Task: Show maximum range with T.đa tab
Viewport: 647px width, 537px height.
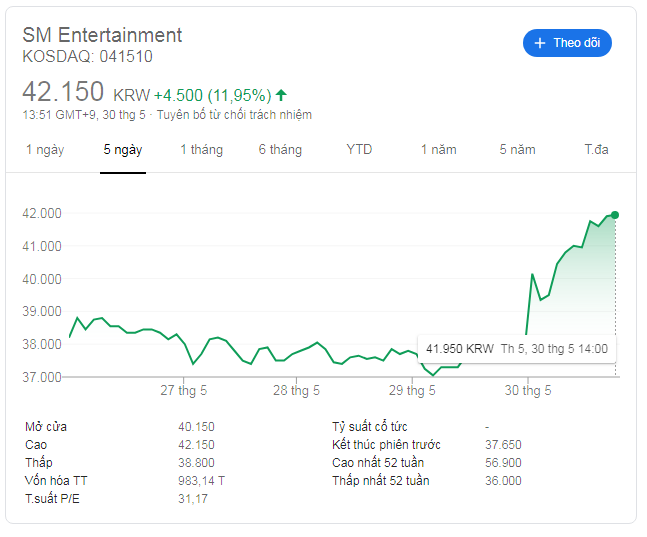Action: pyautogui.click(x=596, y=149)
